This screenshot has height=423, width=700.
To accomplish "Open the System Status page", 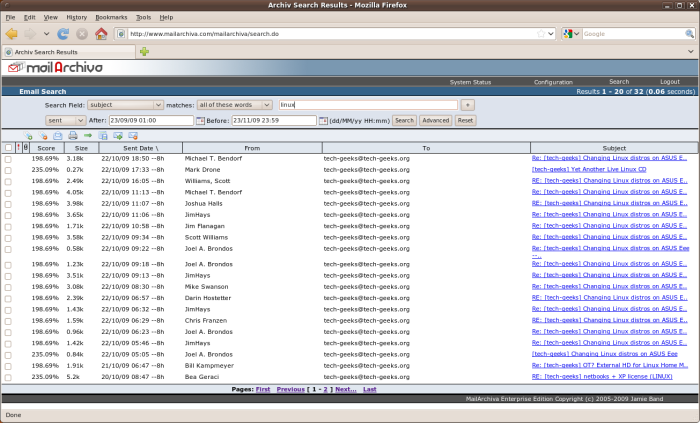I will click(x=470, y=82).
